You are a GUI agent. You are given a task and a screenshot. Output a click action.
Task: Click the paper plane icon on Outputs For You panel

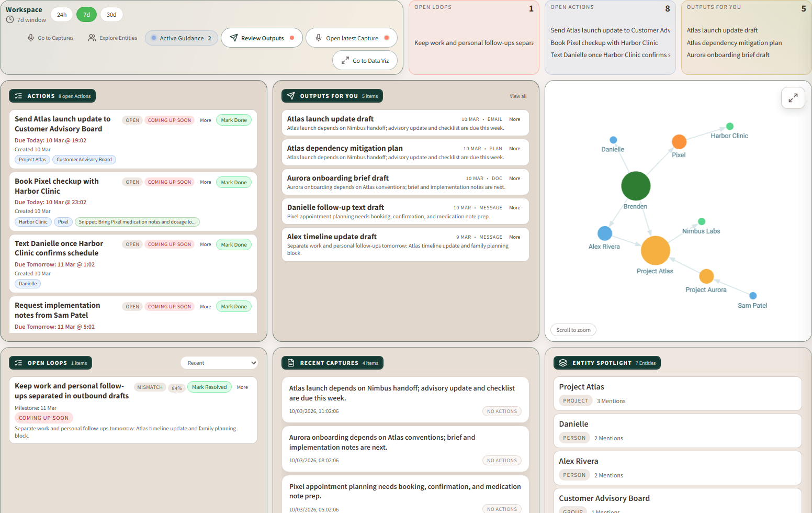coord(291,96)
